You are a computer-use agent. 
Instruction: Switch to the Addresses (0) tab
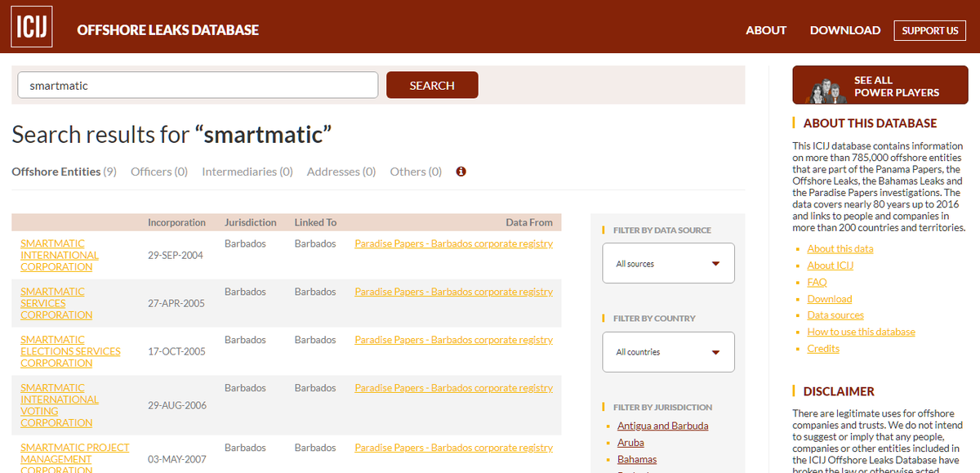click(x=341, y=172)
